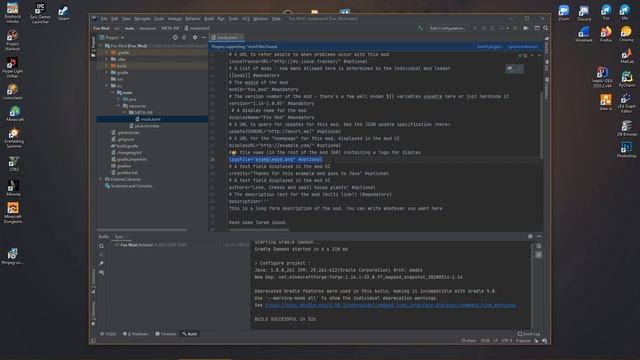The width and height of the screenshot is (640, 360).
Task: Open the Event Log
Action: [x=529, y=334]
